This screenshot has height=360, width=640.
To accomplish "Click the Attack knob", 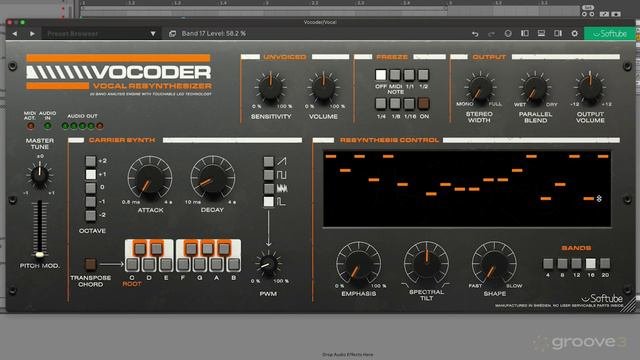I will (x=150, y=179).
